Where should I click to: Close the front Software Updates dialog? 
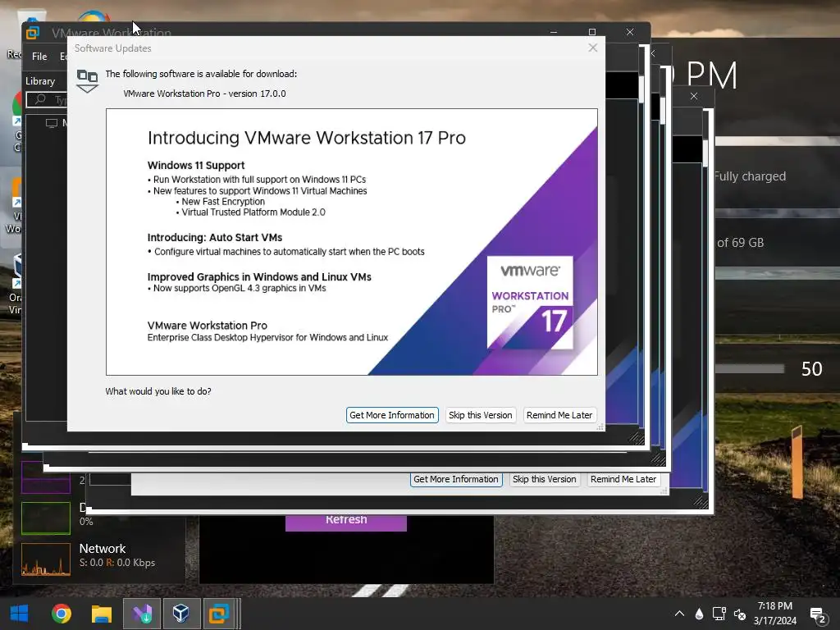coord(592,48)
